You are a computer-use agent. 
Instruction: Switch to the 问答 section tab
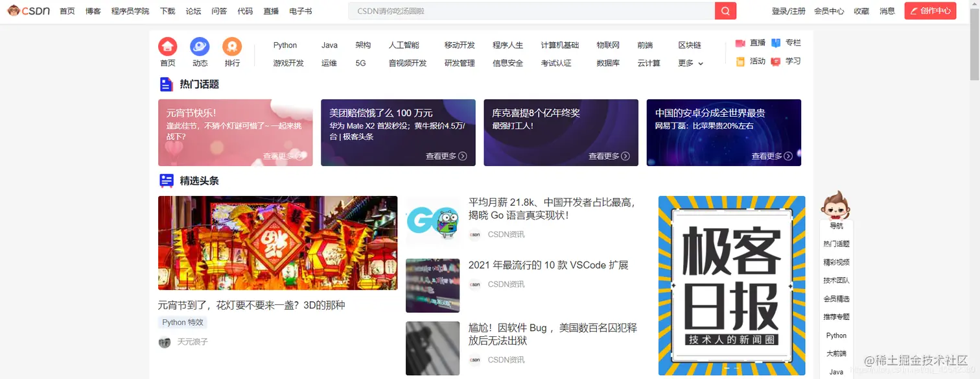point(219,10)
